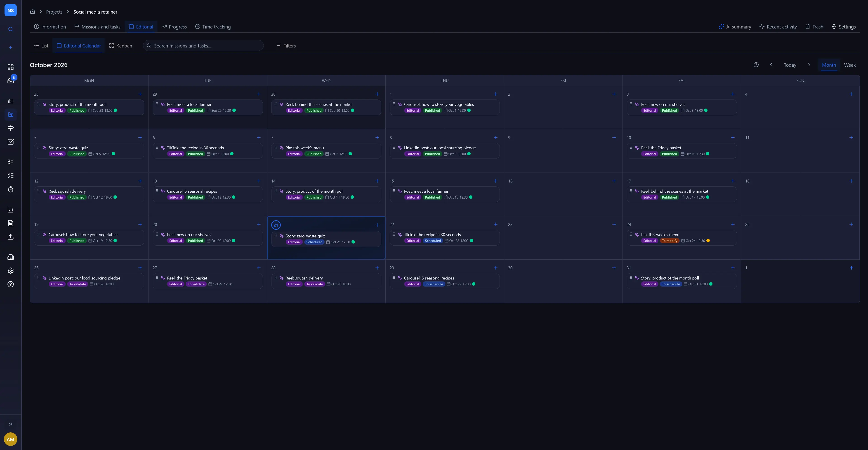868x450 pixels.
Task: Select the Month view toggle
Action: tap(829, 65)
